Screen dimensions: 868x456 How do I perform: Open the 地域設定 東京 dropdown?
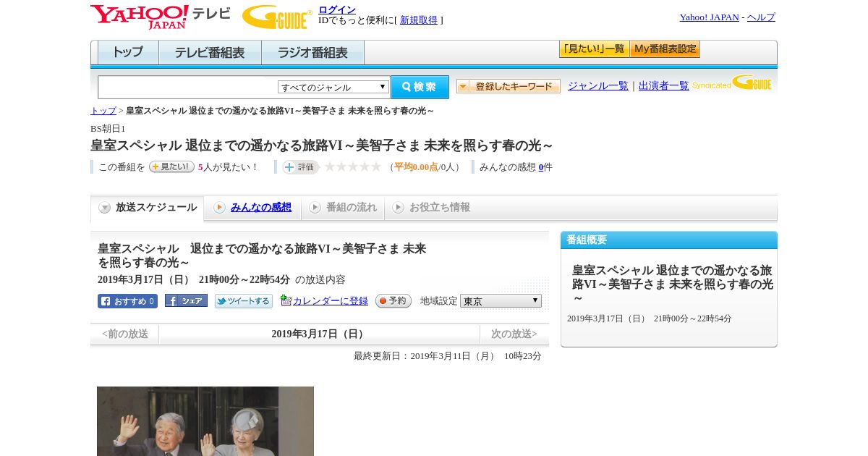[501, 300]
